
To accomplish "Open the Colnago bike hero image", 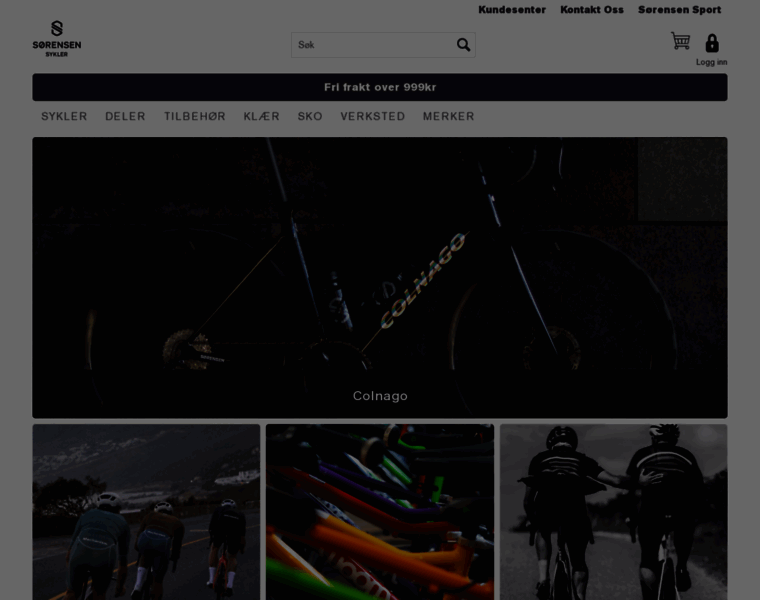I will 380,278.
